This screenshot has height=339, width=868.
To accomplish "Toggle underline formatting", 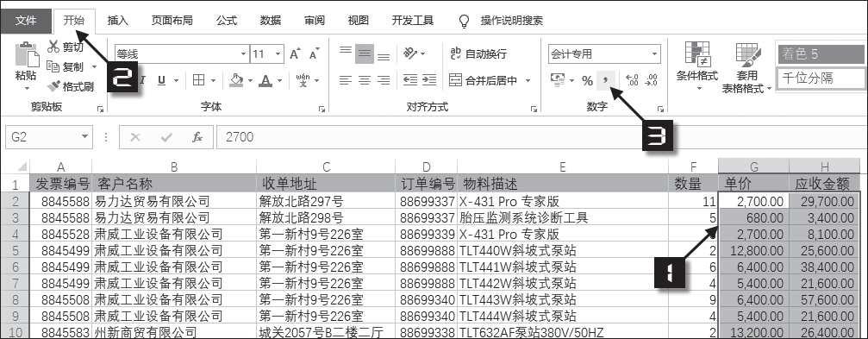I will (162, 81).
